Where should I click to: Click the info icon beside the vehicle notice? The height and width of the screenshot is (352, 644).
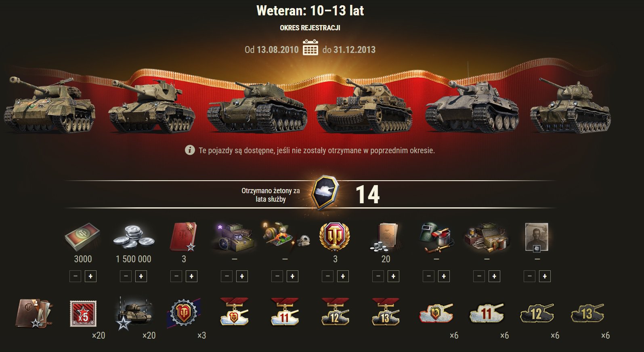click(190, 150)
